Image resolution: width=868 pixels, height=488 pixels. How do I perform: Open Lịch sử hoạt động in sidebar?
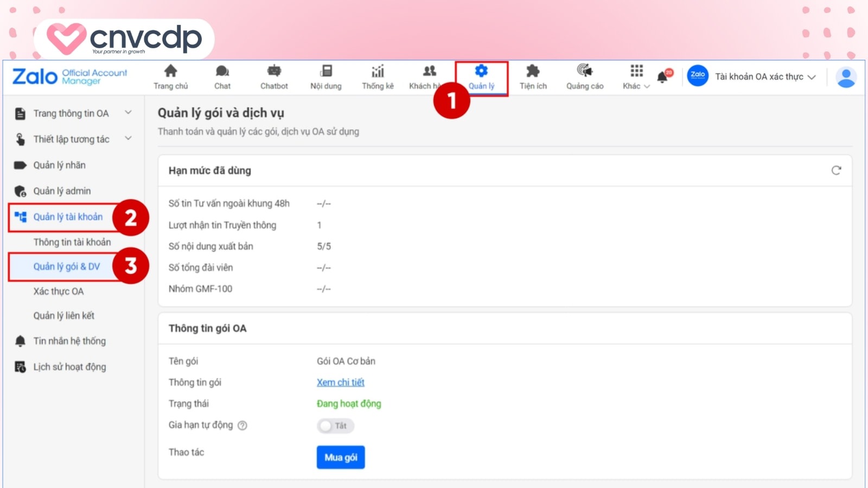point(70,367)
